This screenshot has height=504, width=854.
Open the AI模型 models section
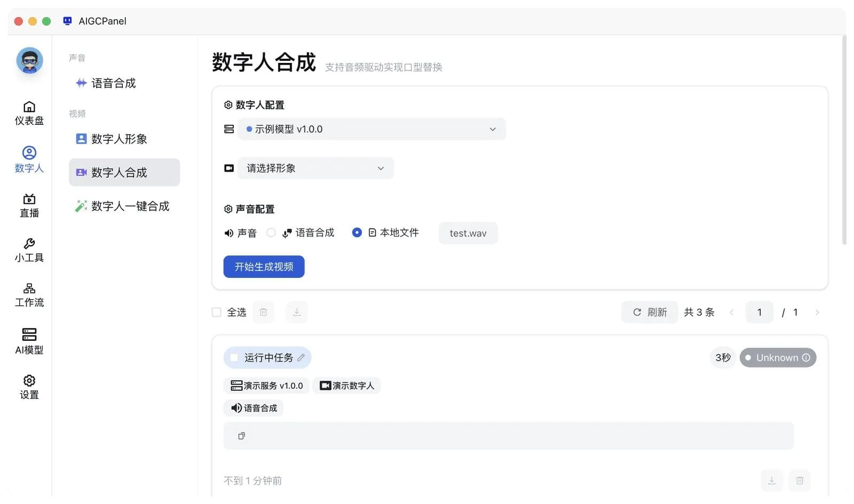(29, 341)
